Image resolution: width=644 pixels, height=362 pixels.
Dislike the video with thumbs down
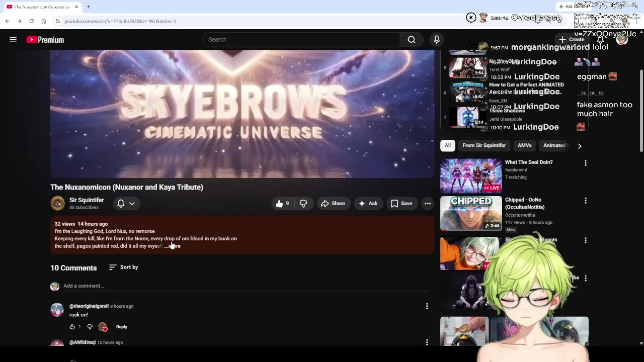[303, 204]
